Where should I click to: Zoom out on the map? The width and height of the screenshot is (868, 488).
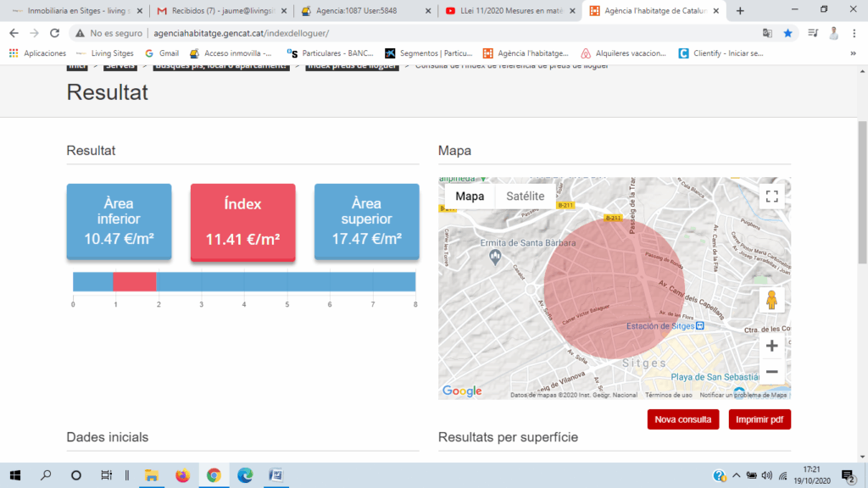tap(771, 372)
